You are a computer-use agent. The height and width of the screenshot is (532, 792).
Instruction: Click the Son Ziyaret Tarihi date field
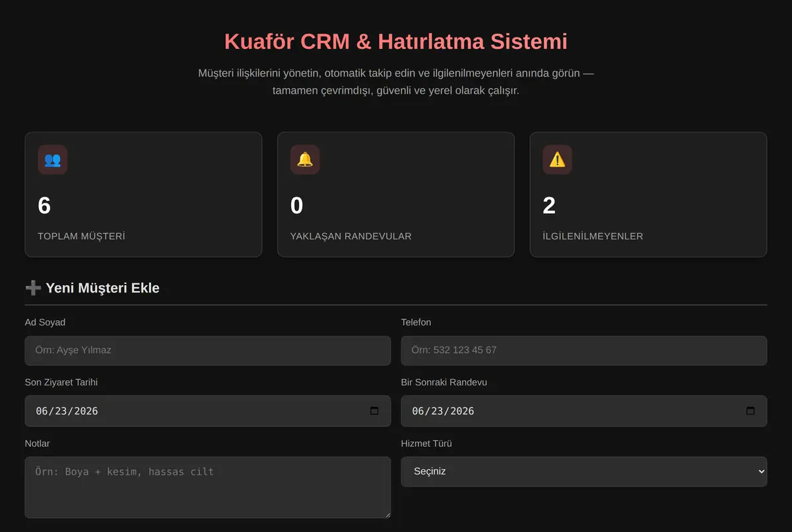tap(208, 411)
